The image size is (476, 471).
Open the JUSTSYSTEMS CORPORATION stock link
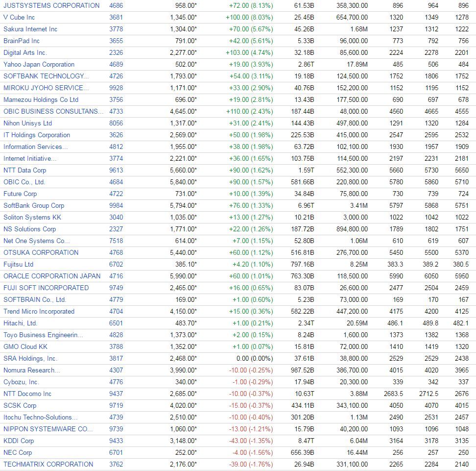(x=51, y=5)
